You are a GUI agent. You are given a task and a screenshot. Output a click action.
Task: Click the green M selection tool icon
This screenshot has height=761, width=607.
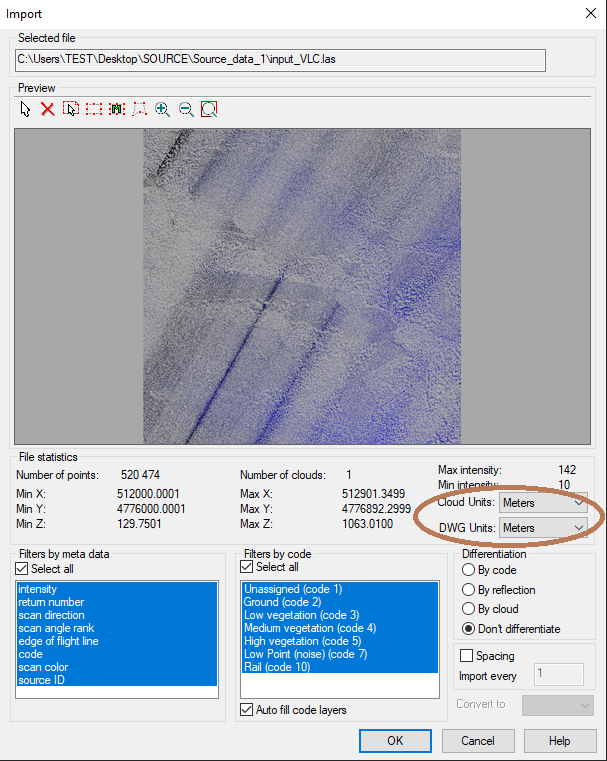(x=117, y=109)
